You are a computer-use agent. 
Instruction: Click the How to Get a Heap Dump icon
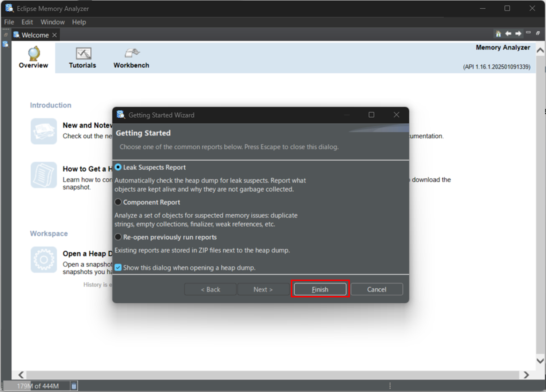(44, 175)
